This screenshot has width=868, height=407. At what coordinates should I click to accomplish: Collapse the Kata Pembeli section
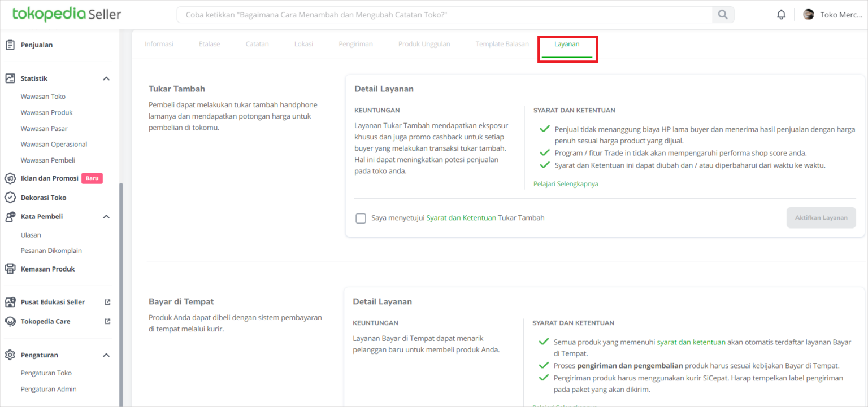point(106,216)
